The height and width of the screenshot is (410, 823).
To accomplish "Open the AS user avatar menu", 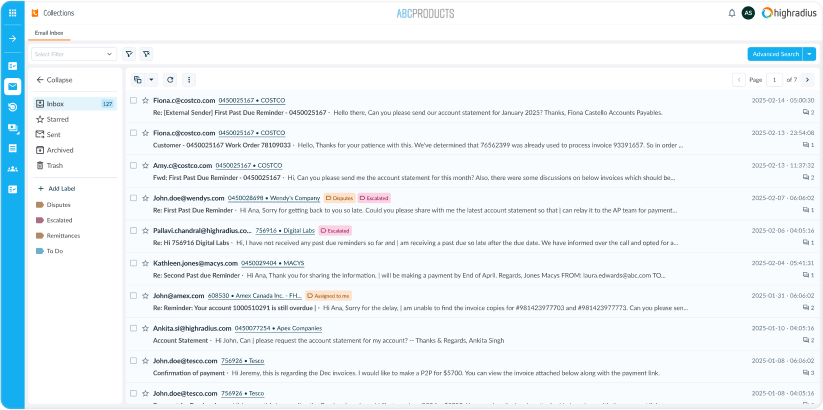I will click(748, 13).
